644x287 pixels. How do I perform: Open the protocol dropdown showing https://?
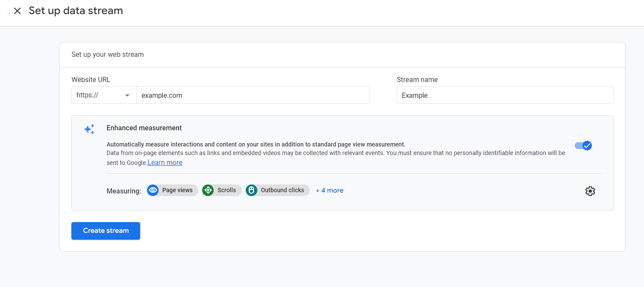(103, 95)
